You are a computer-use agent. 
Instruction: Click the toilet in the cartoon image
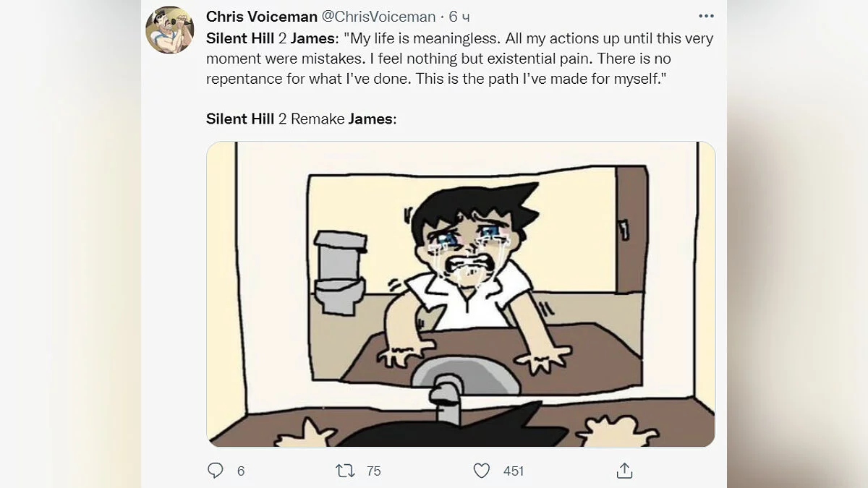coord(340,271)
